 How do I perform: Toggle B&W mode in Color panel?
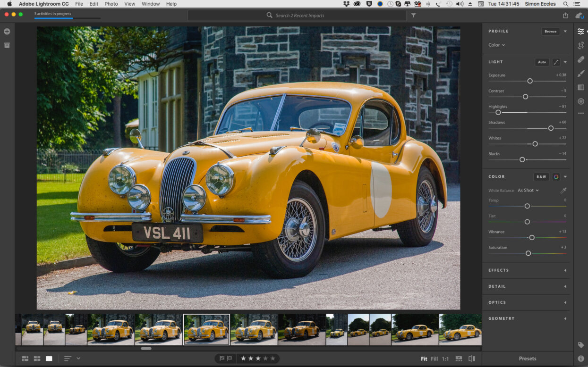(541, 177)
